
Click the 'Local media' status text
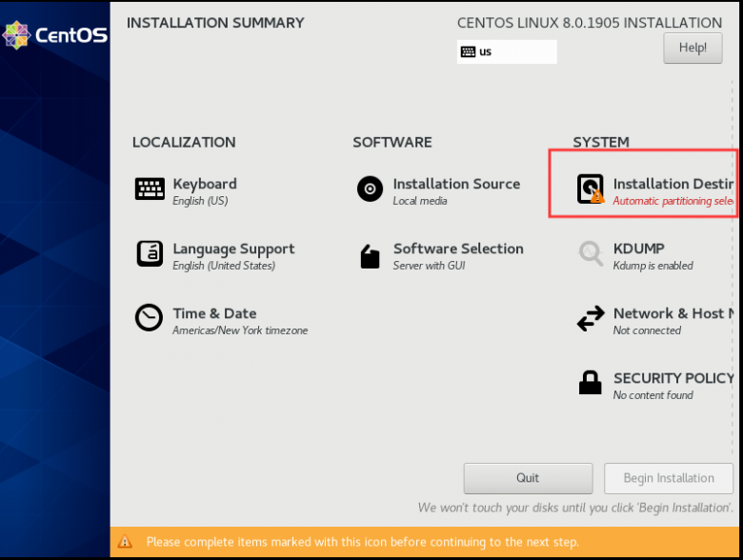[x=420, y=201]
